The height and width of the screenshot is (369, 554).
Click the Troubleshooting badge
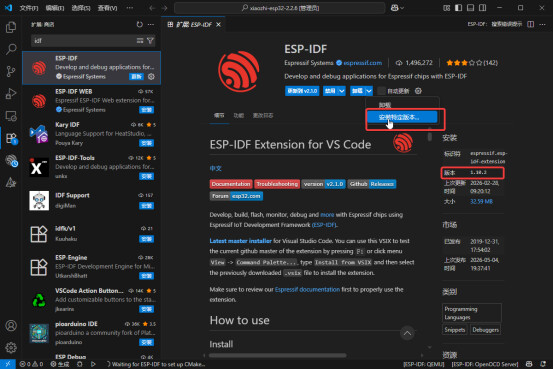pos(277,184)
